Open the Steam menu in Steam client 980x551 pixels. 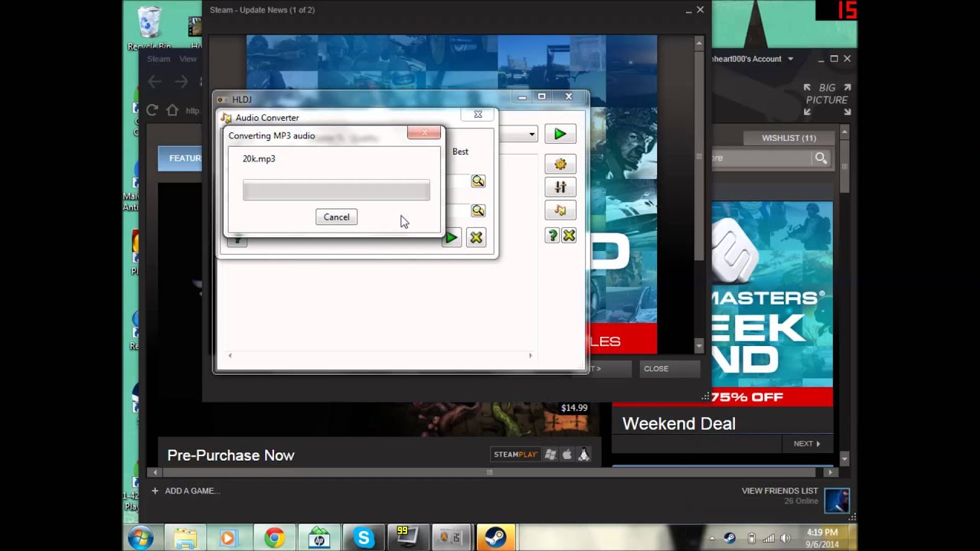click(158, 59)
